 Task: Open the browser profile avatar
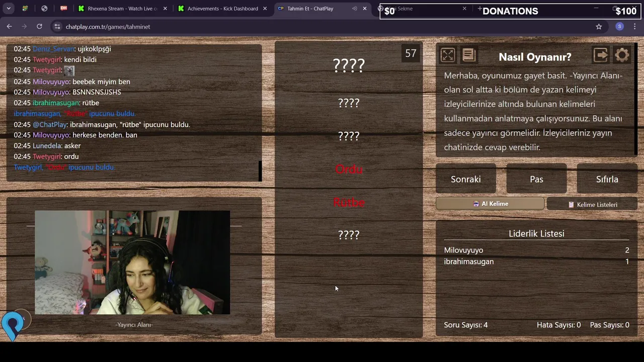coord(620,27)
